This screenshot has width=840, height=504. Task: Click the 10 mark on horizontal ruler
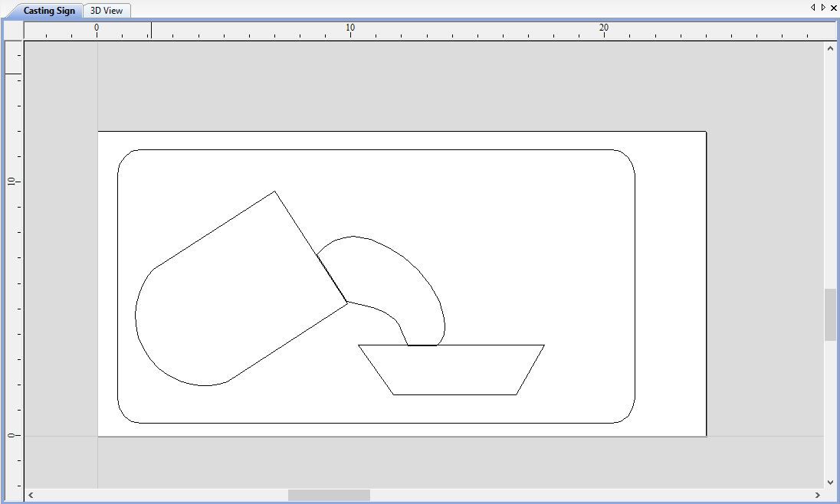click(x=349, y=28)
